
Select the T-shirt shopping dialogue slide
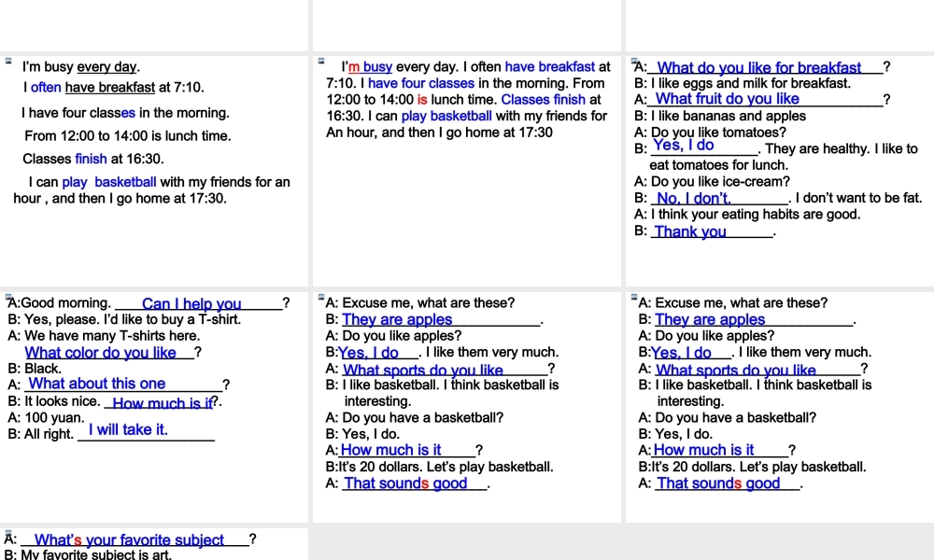[x=154, y=407]
